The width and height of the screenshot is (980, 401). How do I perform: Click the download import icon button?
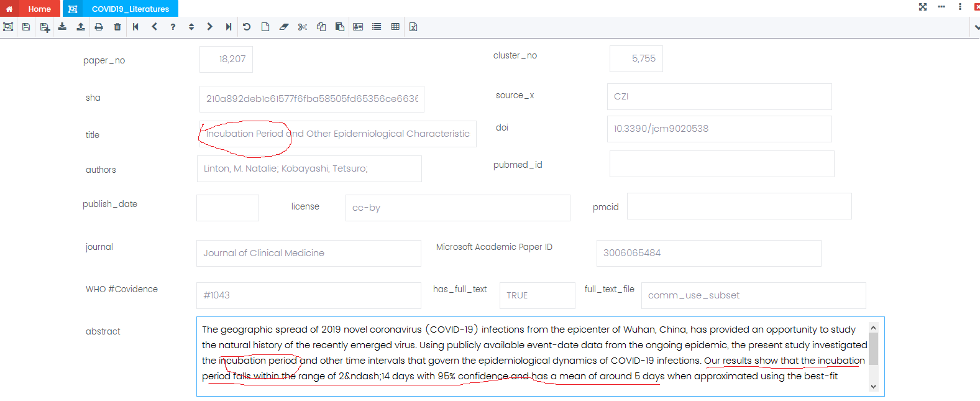(x=62, y=27)
